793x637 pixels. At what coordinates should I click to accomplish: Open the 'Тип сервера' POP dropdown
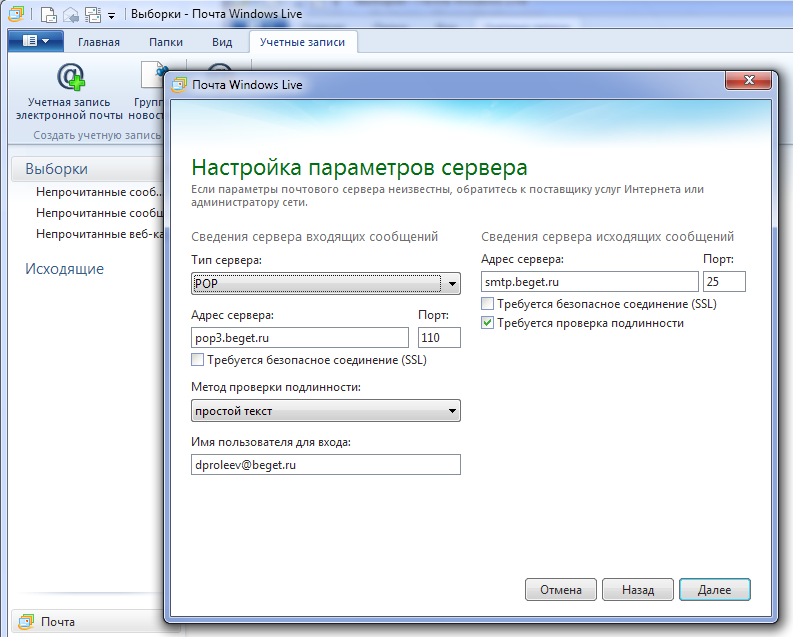[x=325, y=284]
